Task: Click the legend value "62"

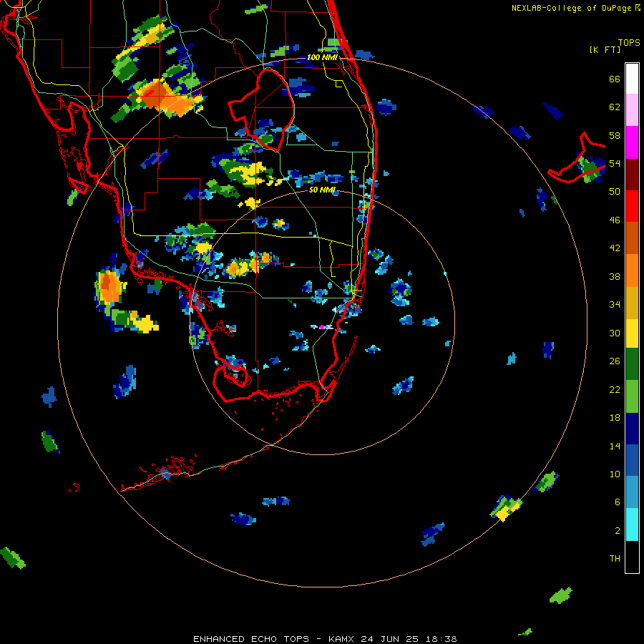Action: point(615,107)
